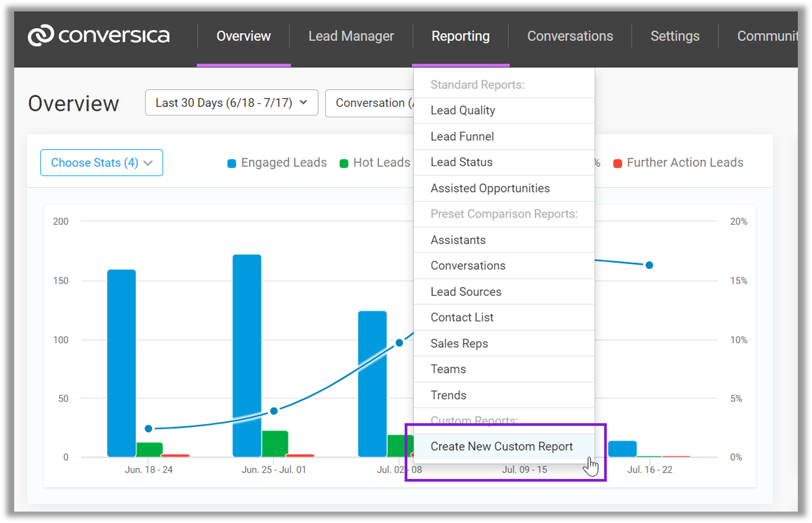Click the Jun. 18 - 24 blue bar

122,363
